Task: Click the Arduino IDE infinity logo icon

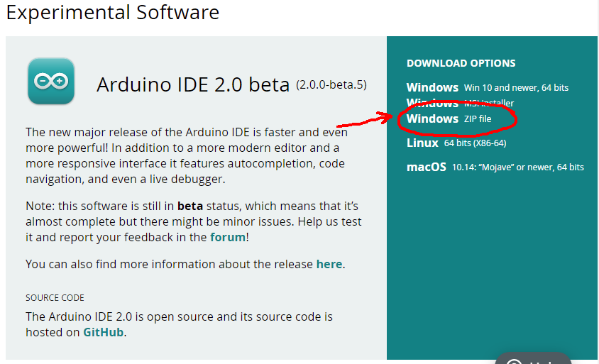Action: click(50, 82)
